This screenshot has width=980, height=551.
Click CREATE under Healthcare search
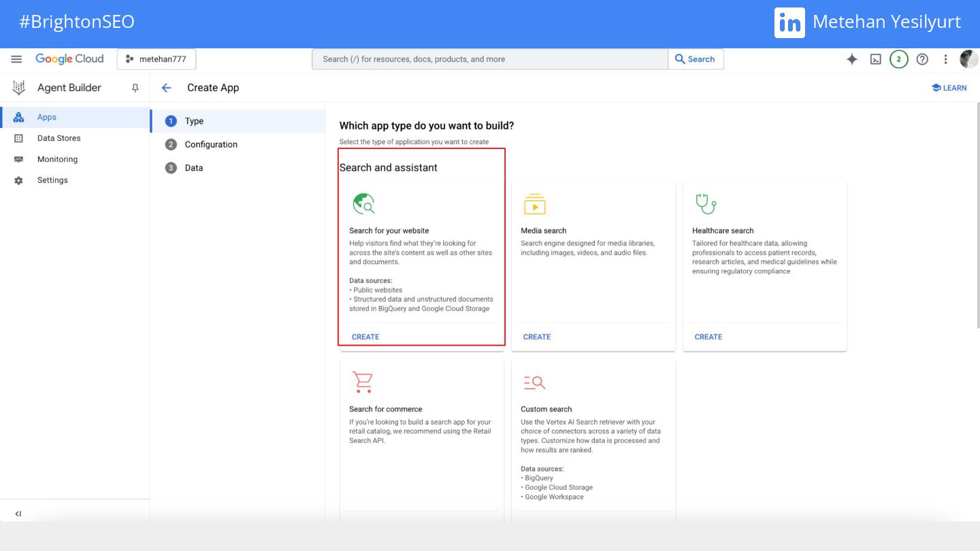click(708, 337)
